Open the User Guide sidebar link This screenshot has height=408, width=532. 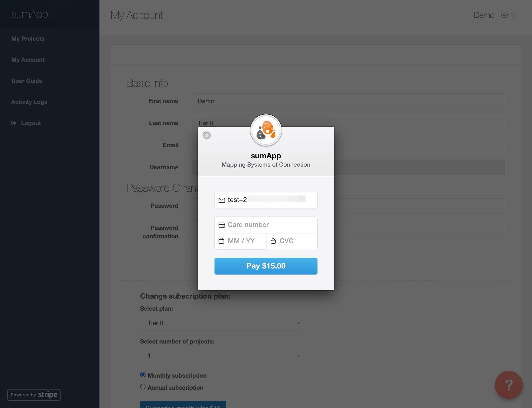27,81
